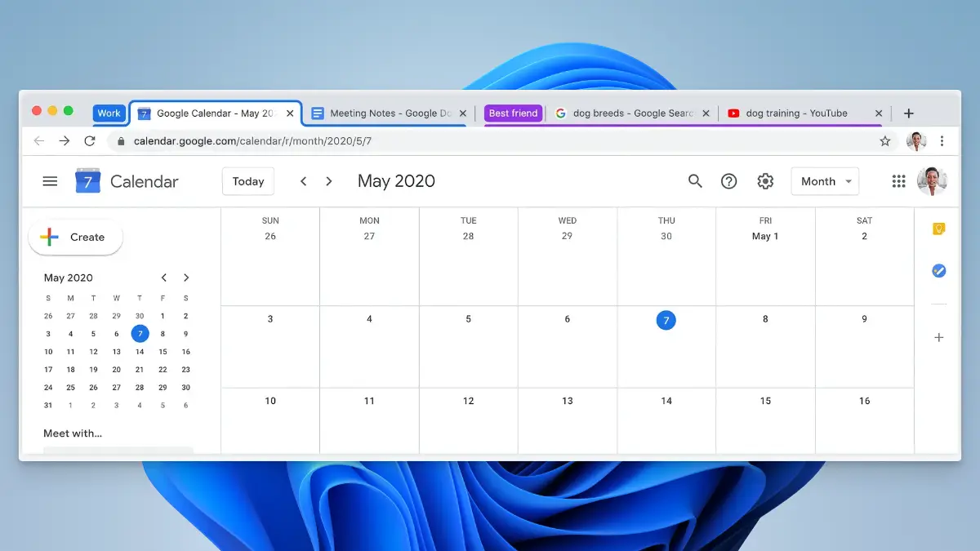Collapse the Best friend tab group
The height and width of the screenshot is (551, 980).
[x=513, y=113]
